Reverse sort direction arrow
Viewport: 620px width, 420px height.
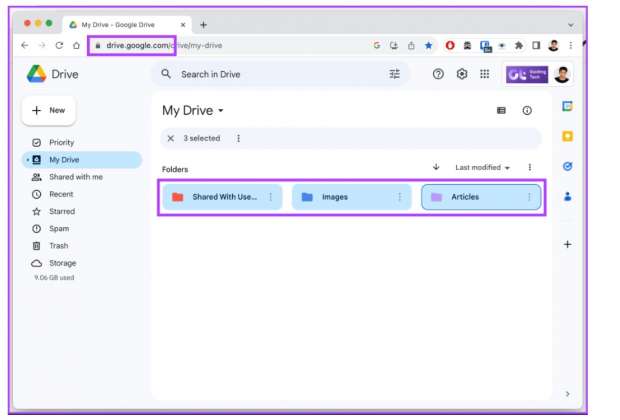(436, 167)
